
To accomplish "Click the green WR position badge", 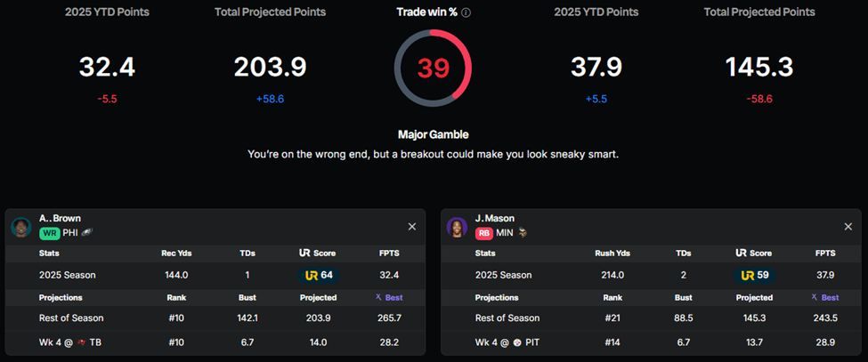I will [x=49, y=233].
